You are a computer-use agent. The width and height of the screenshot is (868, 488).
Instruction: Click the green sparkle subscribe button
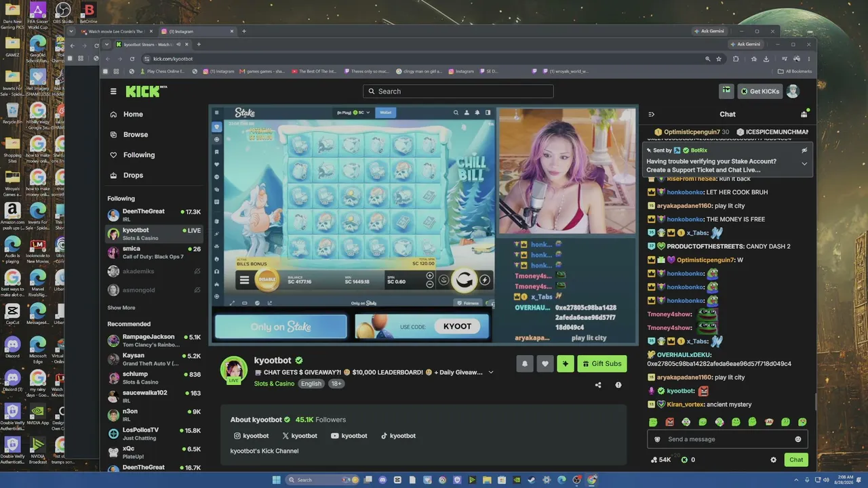point(565,364)
